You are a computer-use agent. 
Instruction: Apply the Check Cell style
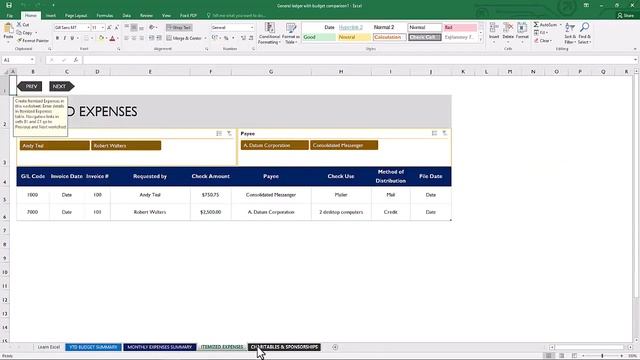coord(424,37)
